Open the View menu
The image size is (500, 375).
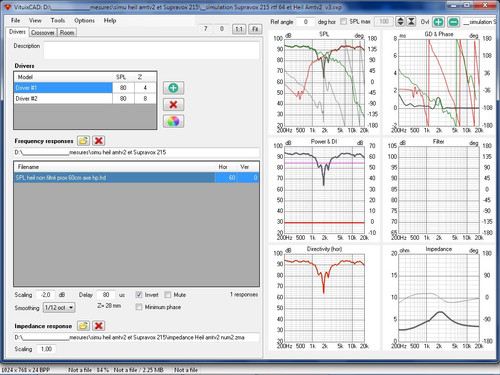click(35, 20)
